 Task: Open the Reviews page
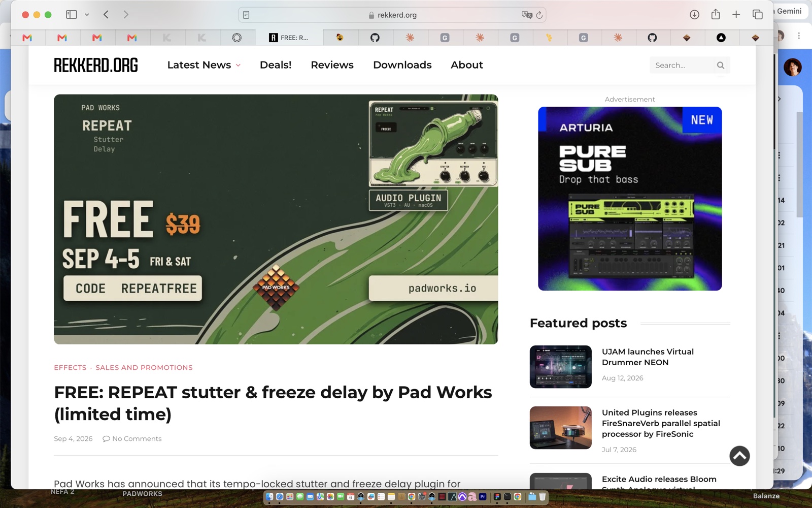332,65
